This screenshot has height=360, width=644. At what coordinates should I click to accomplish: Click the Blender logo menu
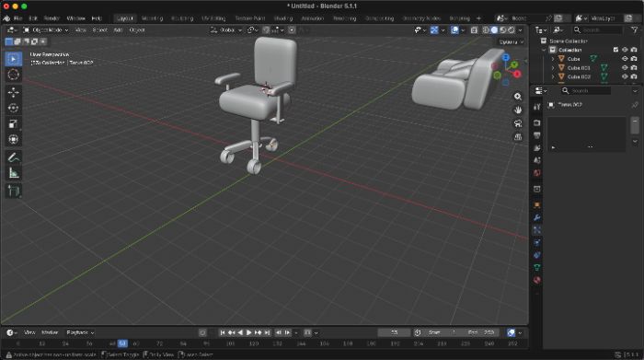(6, 18)
